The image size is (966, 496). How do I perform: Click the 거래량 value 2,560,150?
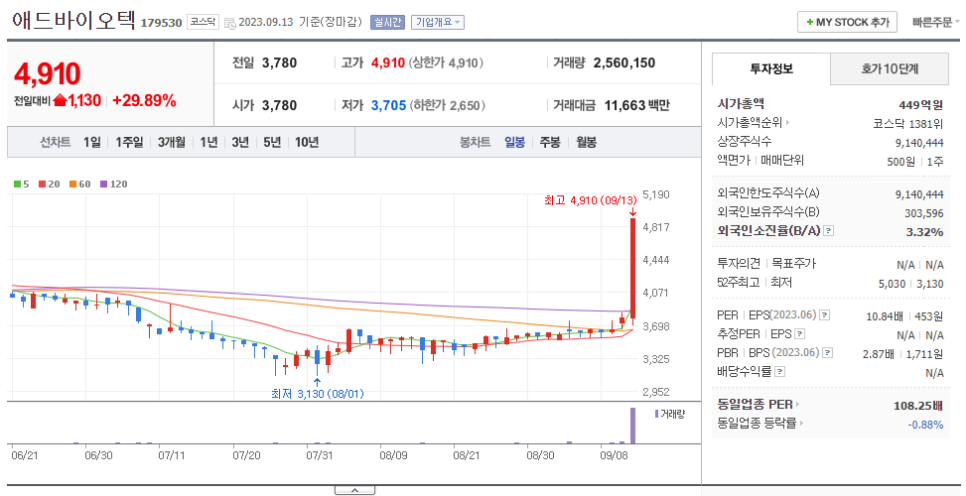pos(624,63)
